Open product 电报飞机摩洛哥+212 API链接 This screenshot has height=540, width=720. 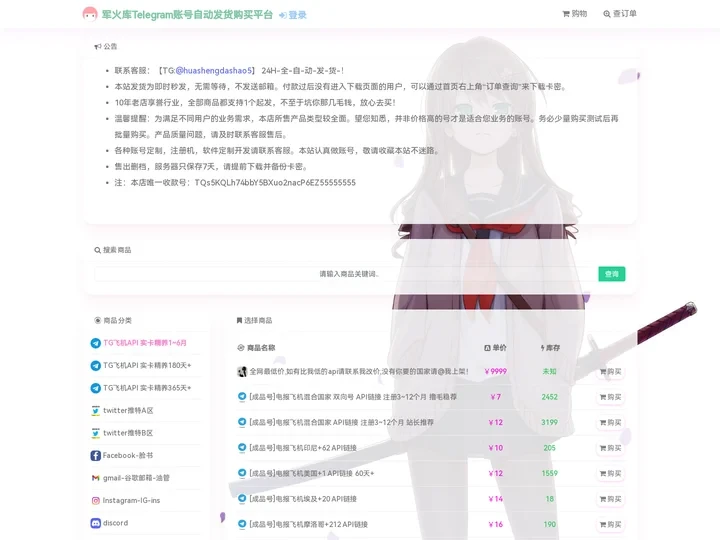tap(309, 524)
